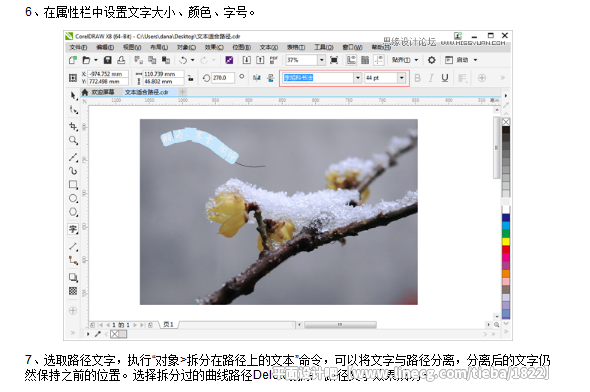This screenshot has width=590, height=392.
Task: Open the font name dropdown arrow
Action: click(357, 78)
